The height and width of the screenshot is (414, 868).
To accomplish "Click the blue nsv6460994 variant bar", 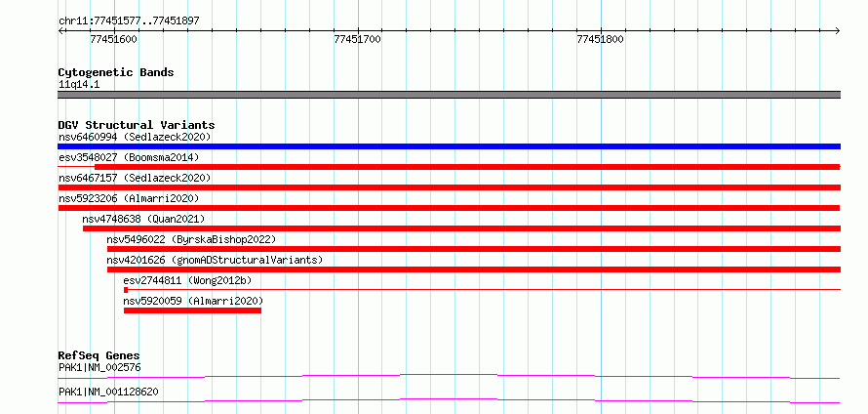I will tap(449, 146).
